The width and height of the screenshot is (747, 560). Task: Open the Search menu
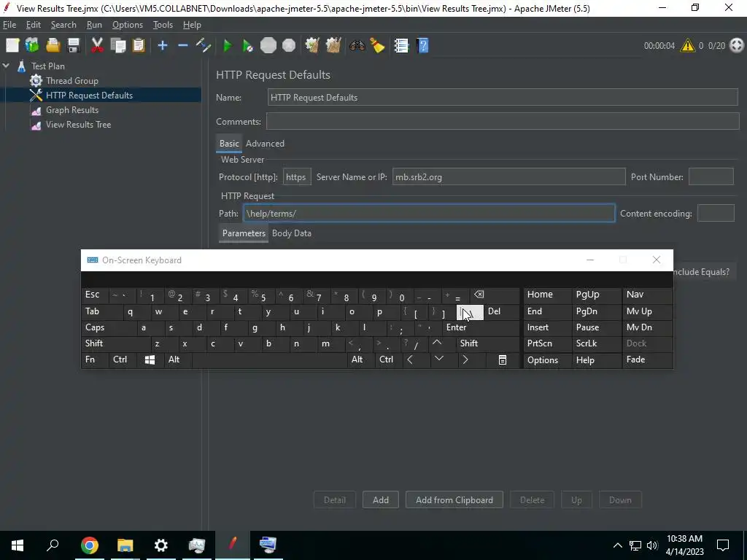point(63,25)
